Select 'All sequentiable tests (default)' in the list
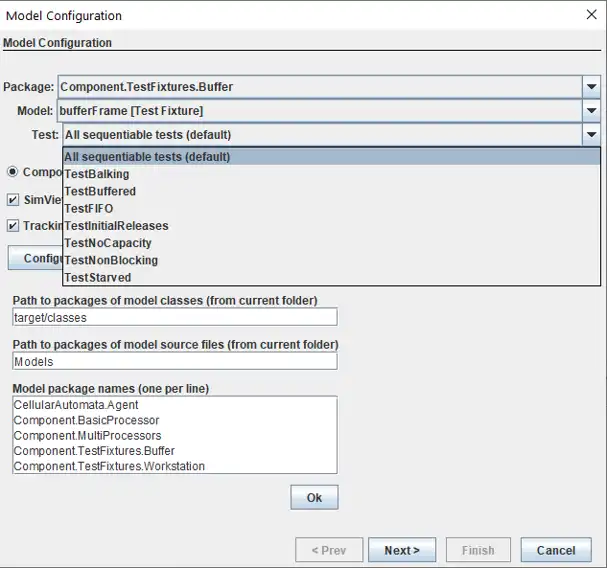This screenshot has width=607, height=568. 332,157
